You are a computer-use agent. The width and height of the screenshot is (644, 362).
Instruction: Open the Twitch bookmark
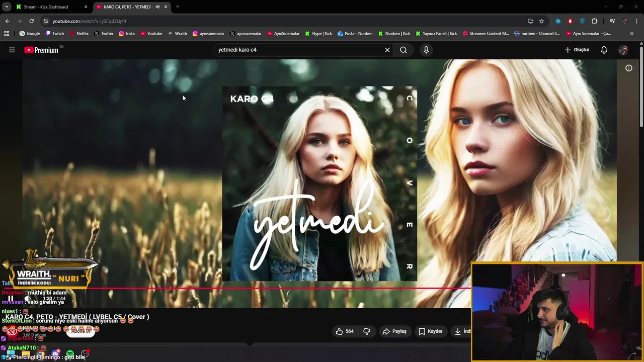tap(55, 34)
